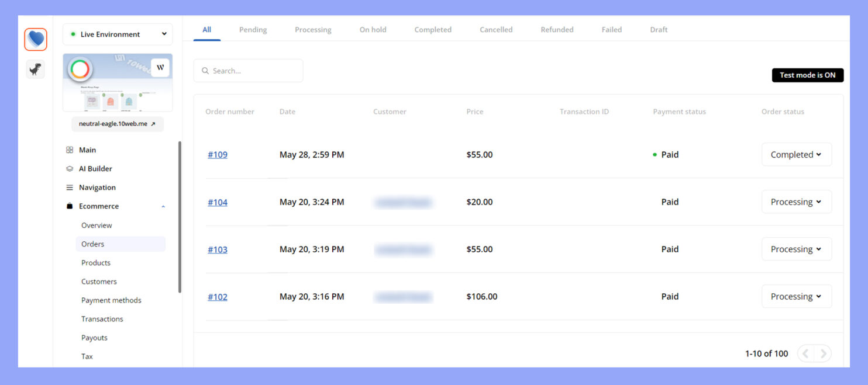
Task: Open order #103 details link
Action: [x=217, y=249]
